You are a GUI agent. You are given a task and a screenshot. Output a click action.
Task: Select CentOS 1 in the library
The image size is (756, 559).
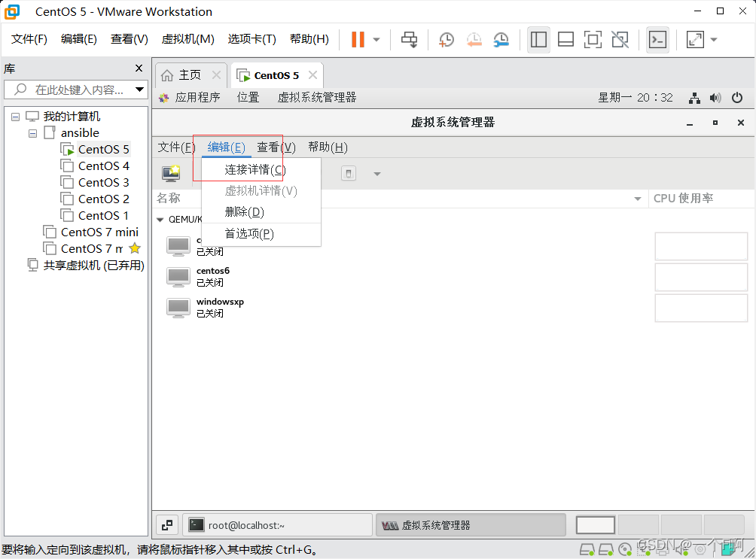point(104,215)
